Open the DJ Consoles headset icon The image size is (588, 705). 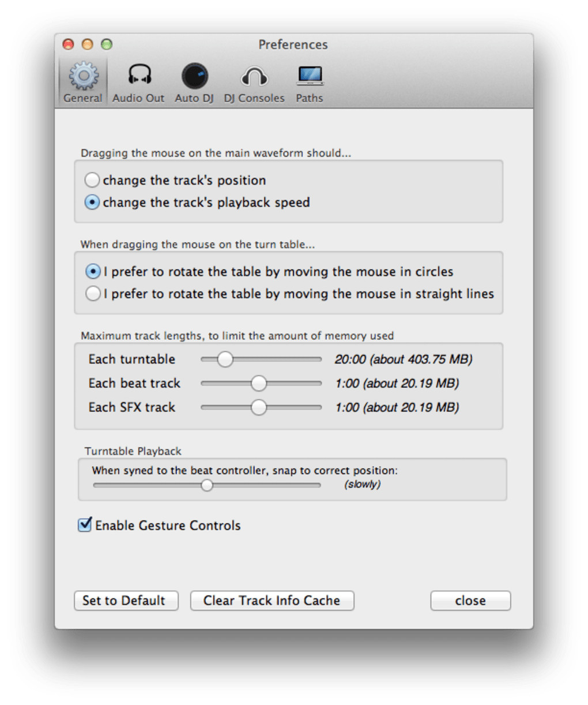point(254,77)
